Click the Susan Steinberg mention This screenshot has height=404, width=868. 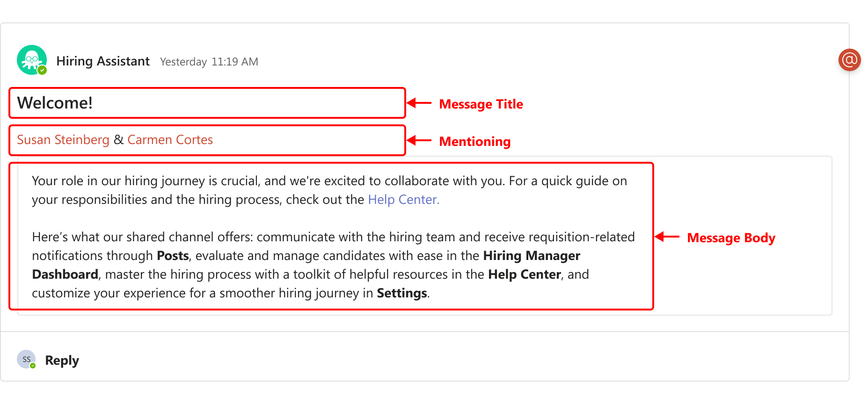[63, 140]
